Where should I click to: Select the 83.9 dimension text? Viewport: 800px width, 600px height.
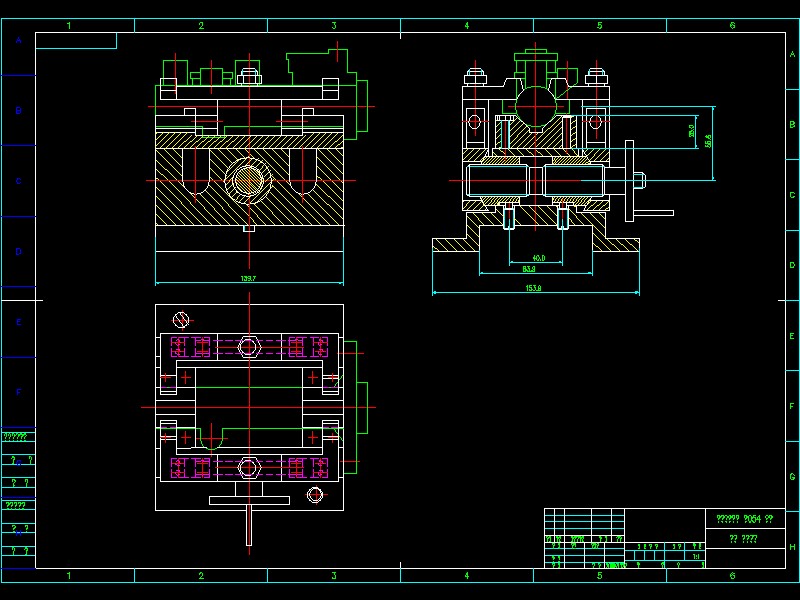529,268
